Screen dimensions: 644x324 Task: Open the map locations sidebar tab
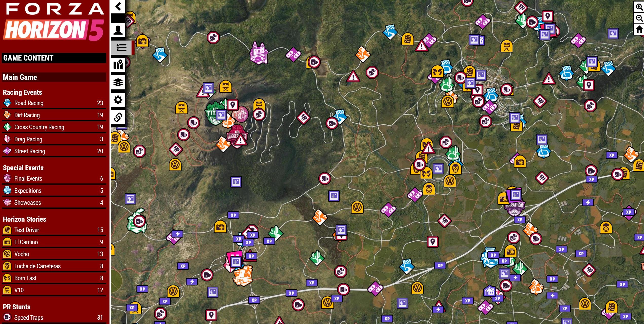pos(118,65)
